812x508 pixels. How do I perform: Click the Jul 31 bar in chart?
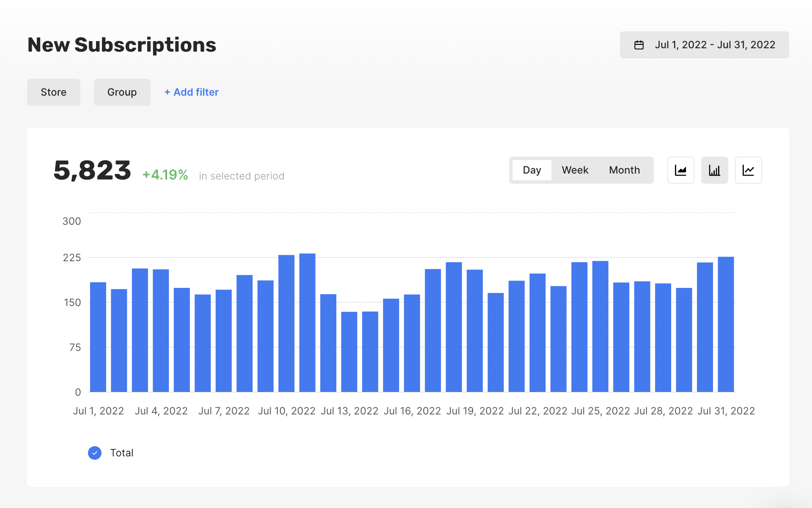pos(726,324)
